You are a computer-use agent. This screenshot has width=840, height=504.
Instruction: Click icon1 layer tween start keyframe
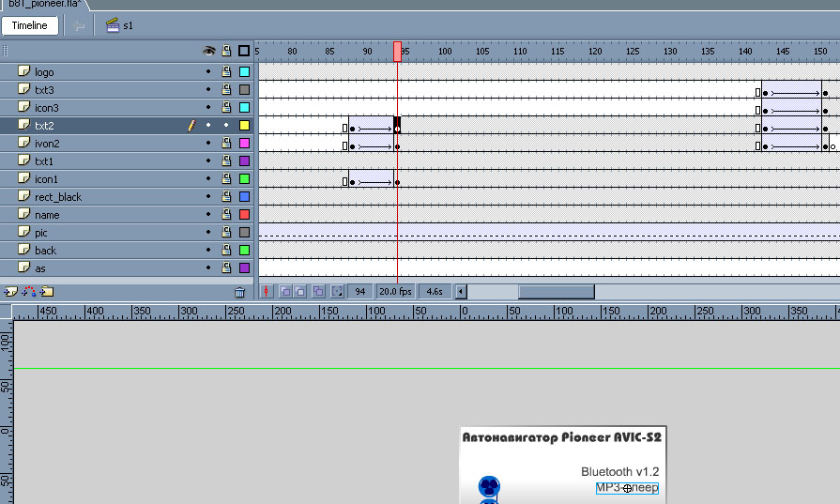(352, 183)
